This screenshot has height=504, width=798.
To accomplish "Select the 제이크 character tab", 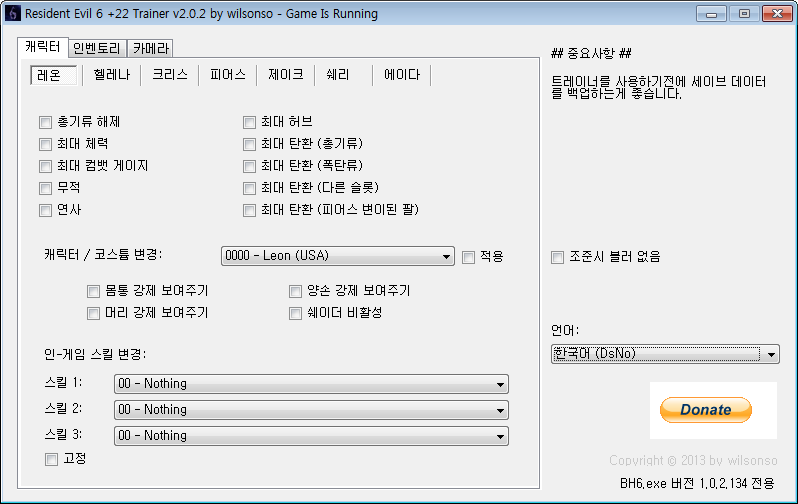I will [x=286, y=75].
